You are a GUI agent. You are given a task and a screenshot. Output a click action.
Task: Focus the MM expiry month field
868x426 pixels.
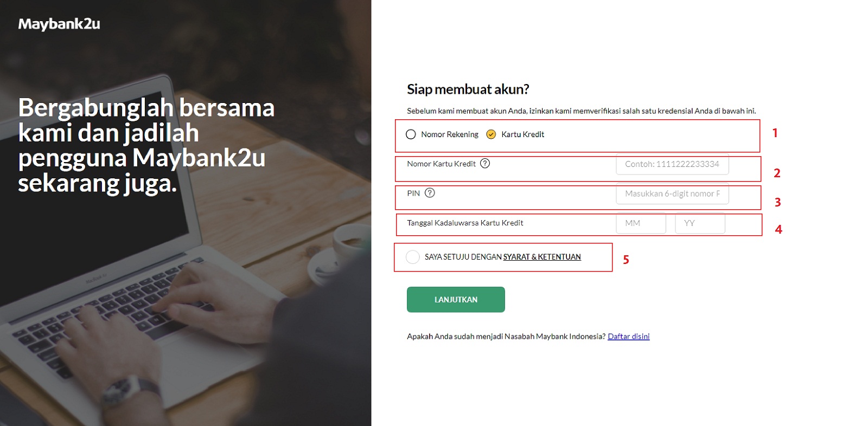click(641, 223)
